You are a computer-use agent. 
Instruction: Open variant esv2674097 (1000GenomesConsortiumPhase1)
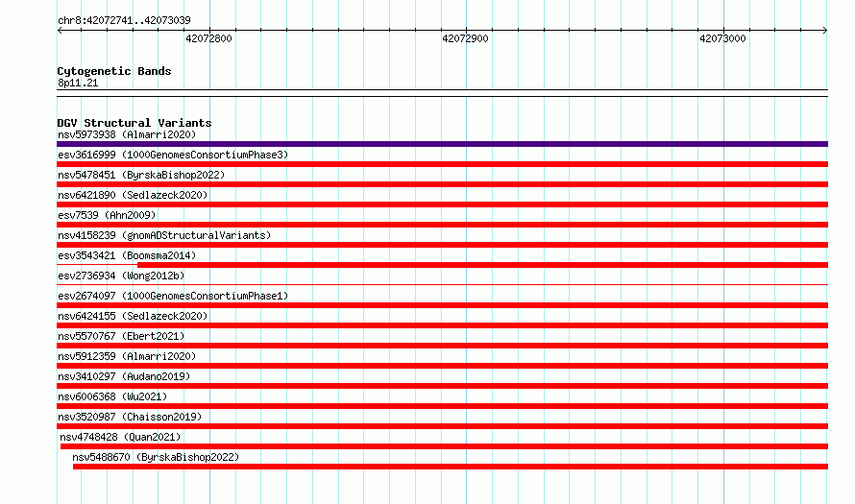pos(173,296)
